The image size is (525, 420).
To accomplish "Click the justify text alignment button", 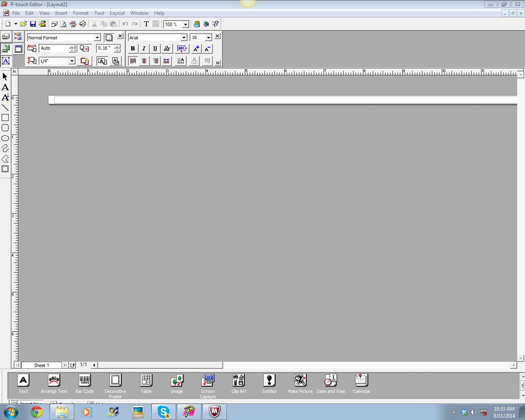I will point(166,61).
